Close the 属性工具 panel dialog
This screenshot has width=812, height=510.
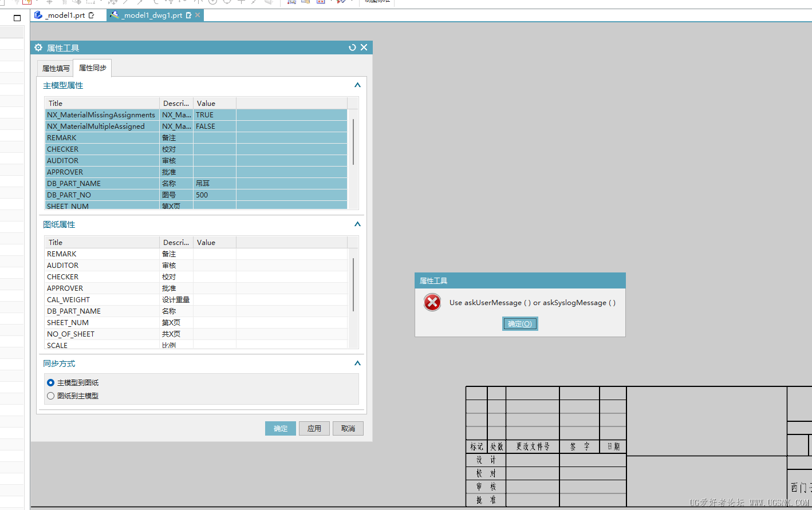click(364, 48)
